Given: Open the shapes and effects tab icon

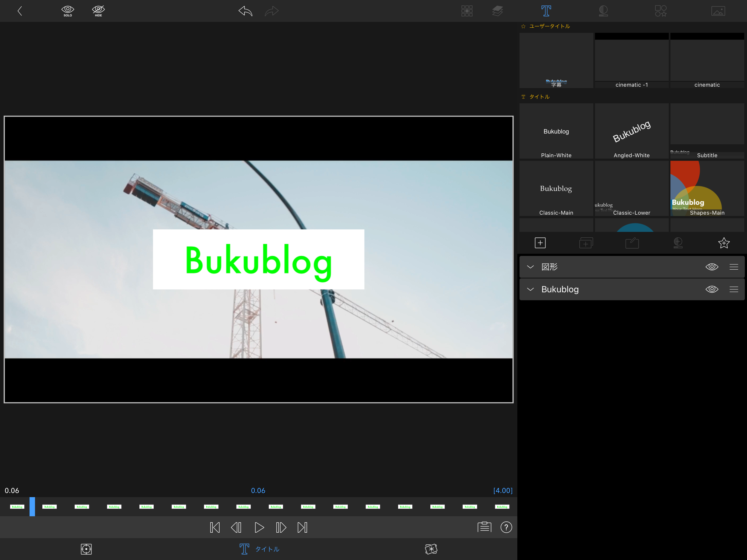Looking at the screenshot, I should coord(661,11).
